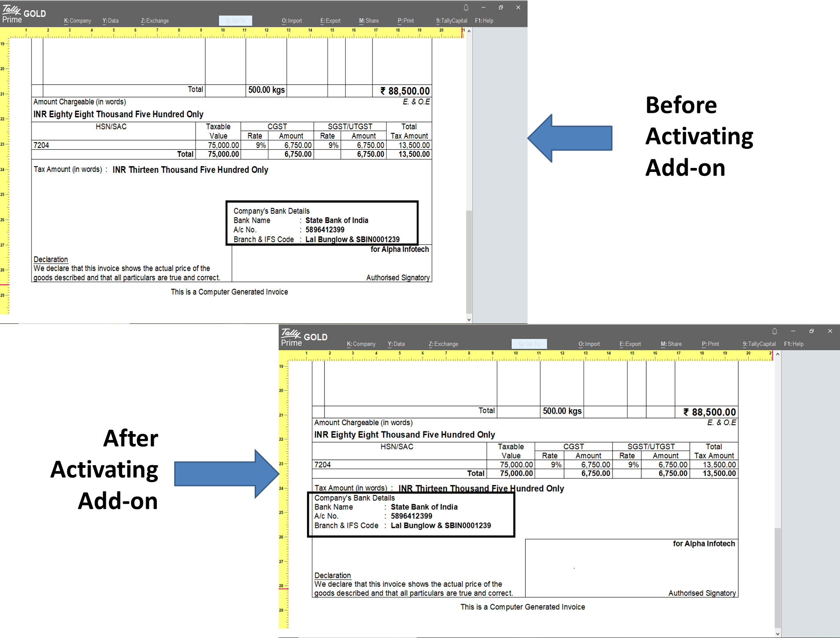Screen dimensions: 840x638
Task: Click 'E. & O.E' in the bottom invoice
Action: [722, 423]
